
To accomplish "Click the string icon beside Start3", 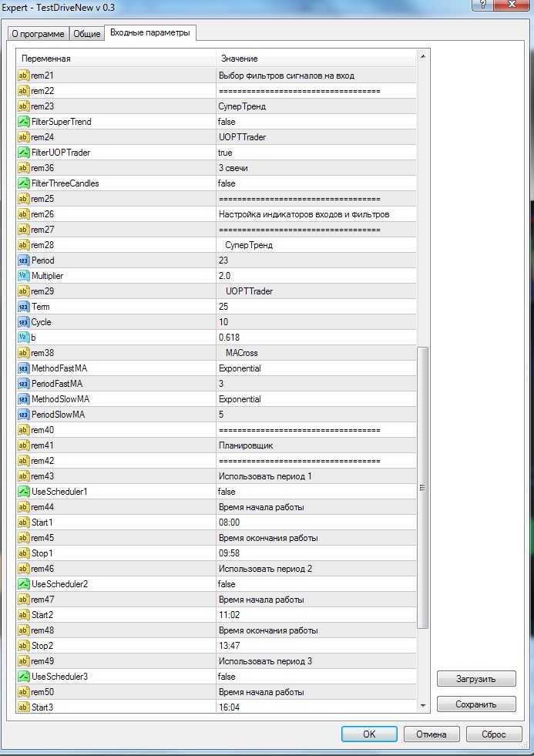I will tap(24, 707).
